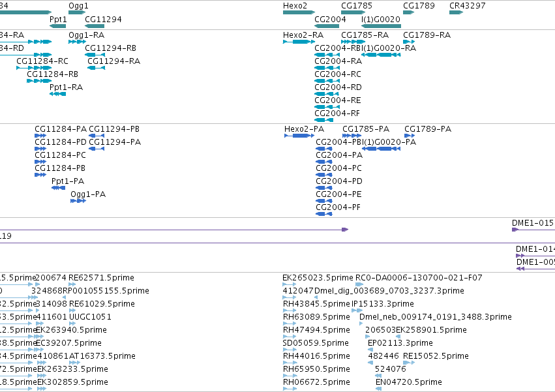Screen dimensions: 555x392
Task: Click the Ogg1-RA transcript glyph
Action: tap(77, 42)
